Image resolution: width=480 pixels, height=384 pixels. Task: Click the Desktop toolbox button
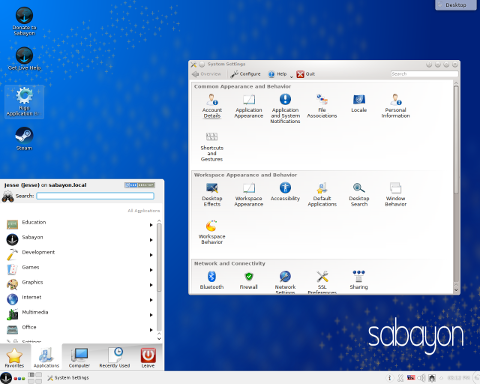coord(456,5)
